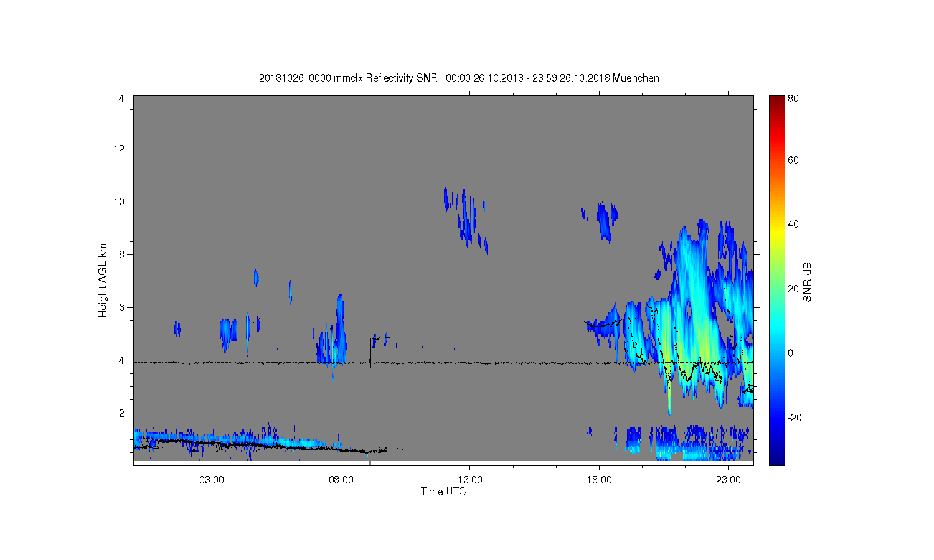
Task: Click the colorbar value '60'
Action: [793, 160]
